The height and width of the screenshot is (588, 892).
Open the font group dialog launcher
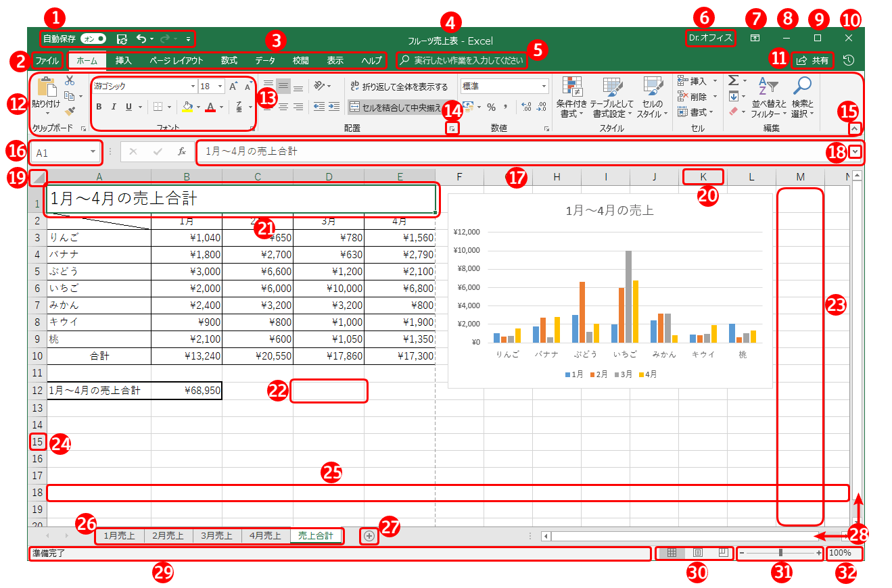click(x=252, y=128)
